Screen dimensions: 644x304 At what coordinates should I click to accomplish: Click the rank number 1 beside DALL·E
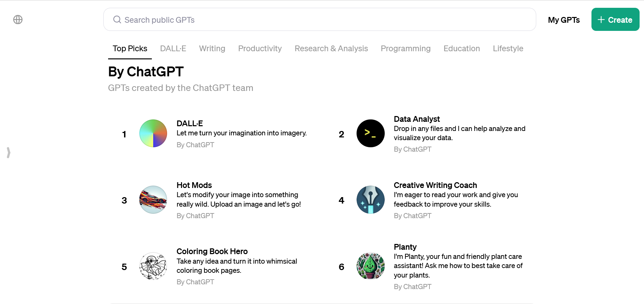click(124, 134)
